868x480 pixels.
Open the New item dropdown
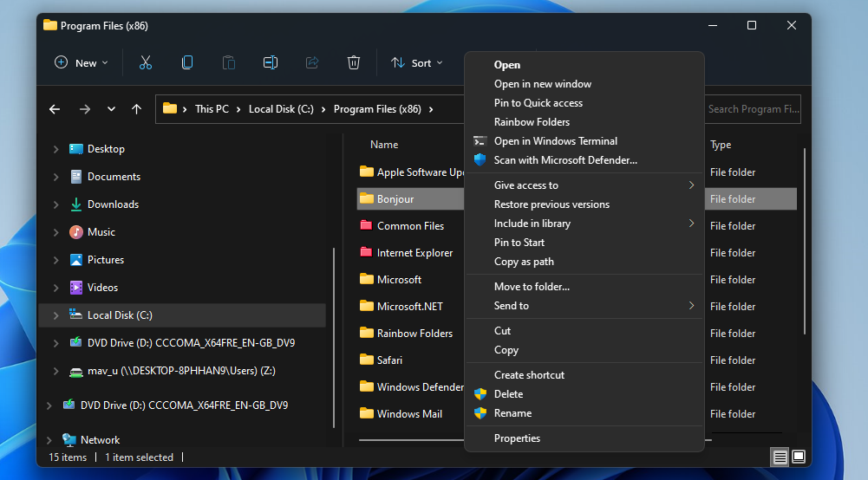pyautogui.click(x=82, y=63)
